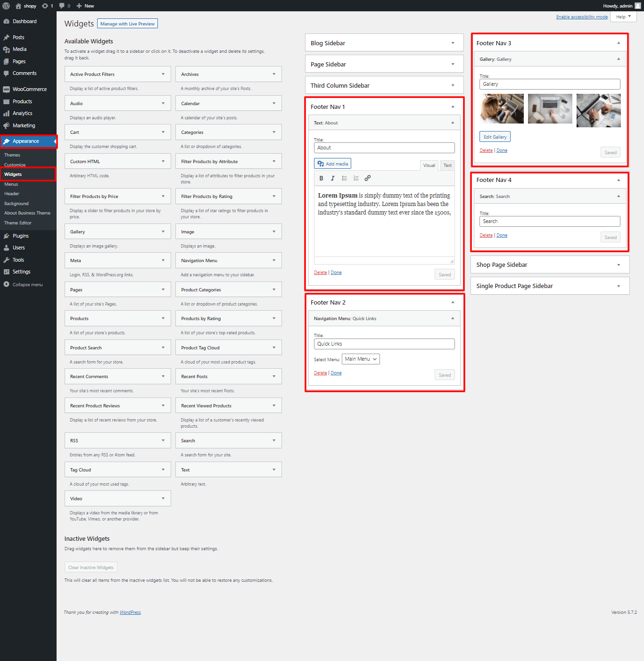Click the first gallery thumbnail image
The image size is (644, 661).
coord(502,109)
